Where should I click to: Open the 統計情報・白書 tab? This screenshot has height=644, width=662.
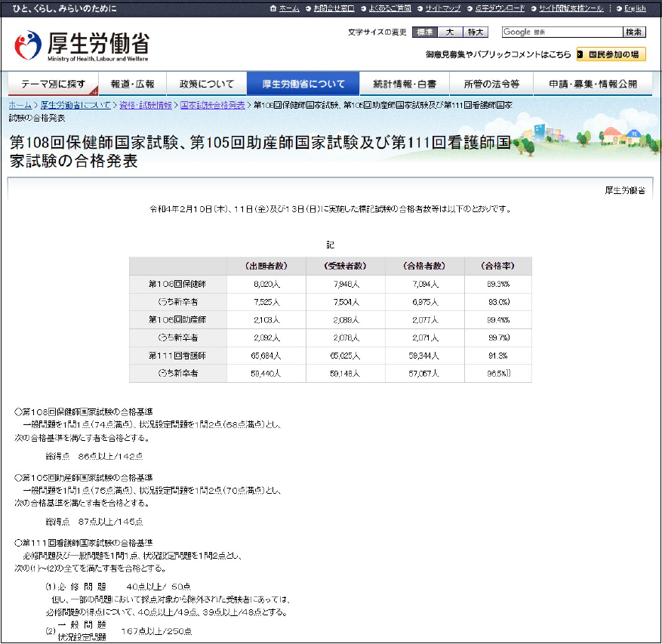[404, 84]
